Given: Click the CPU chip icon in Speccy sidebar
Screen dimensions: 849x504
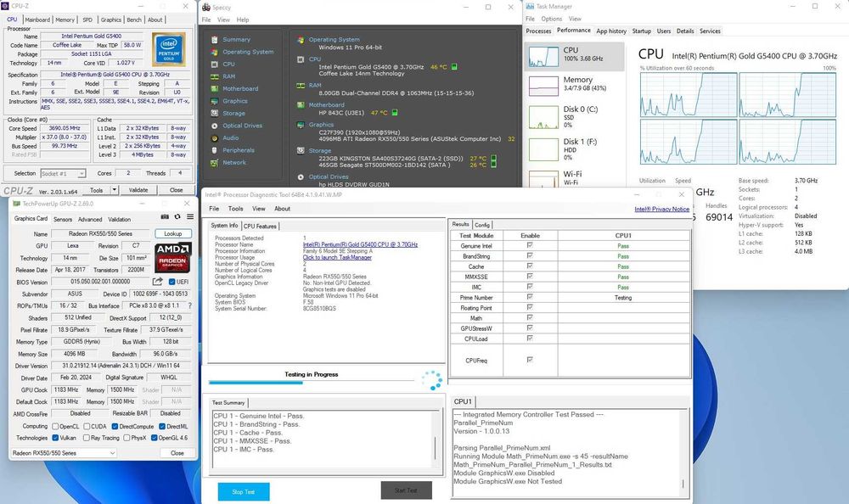Looking at the screenshot, I should tap(215, 64).
